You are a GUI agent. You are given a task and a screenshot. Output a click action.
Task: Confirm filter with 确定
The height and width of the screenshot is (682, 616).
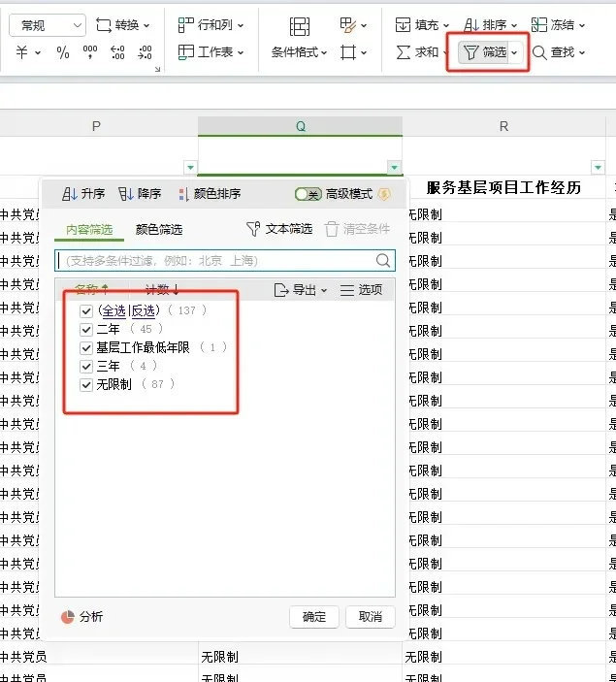(x=314, y=617)
